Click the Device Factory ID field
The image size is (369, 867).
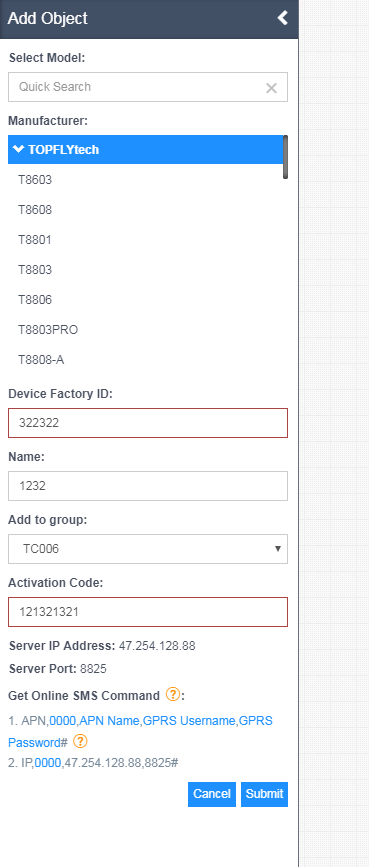[x=148, y=423]
